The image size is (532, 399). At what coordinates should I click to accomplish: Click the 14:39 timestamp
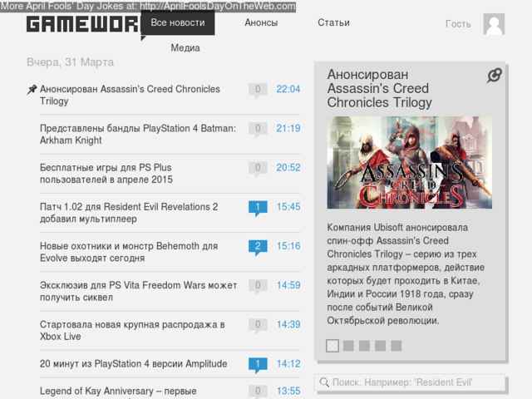pos(288,324)
